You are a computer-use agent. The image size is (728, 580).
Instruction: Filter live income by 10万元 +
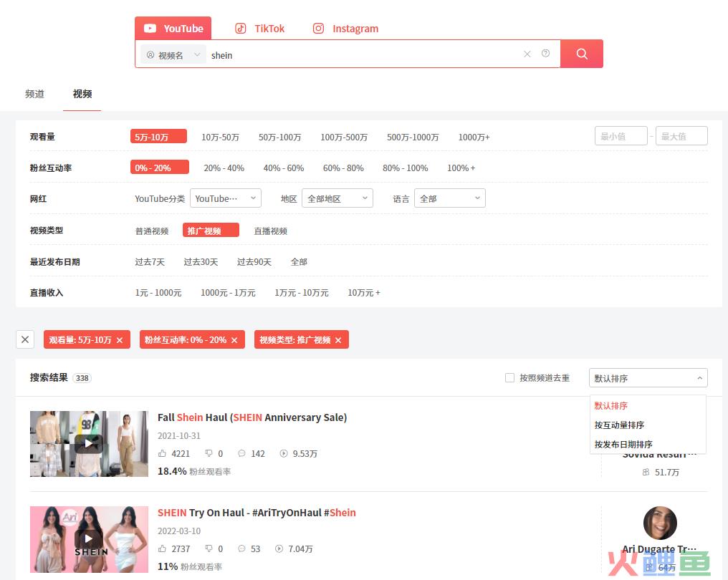click(364, 293)
